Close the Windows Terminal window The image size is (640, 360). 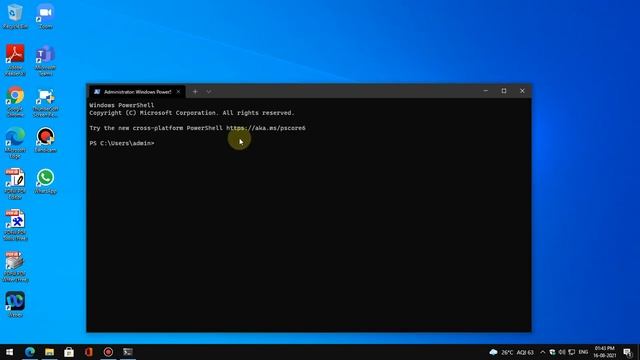[522, 91]
